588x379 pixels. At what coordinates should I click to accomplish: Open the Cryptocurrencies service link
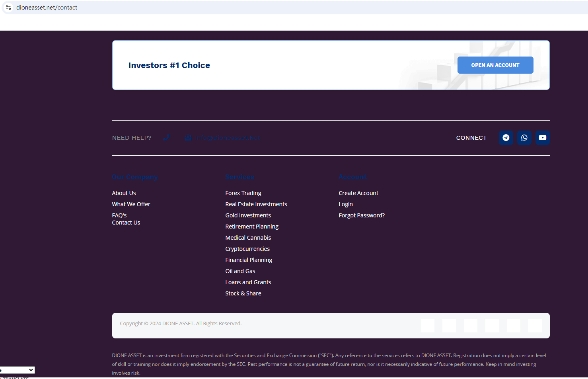tap(247, 249)
